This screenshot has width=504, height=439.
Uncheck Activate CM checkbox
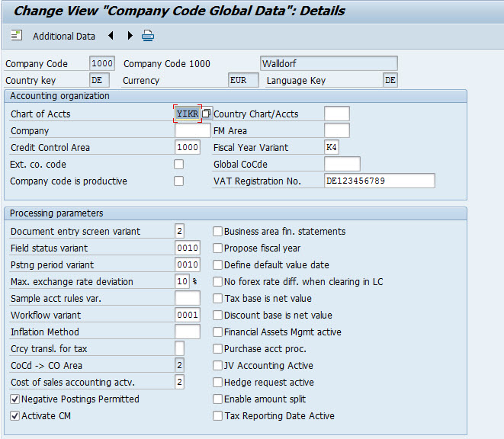point(14,416)
